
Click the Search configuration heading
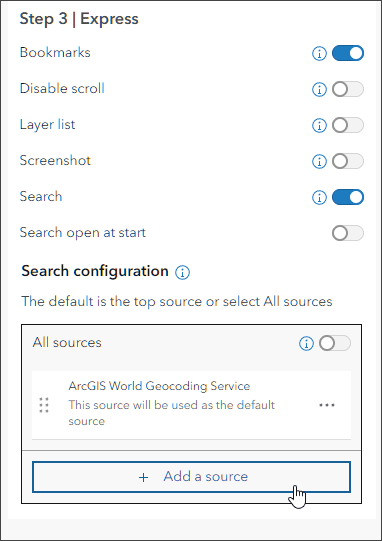[x=95, y=271]
